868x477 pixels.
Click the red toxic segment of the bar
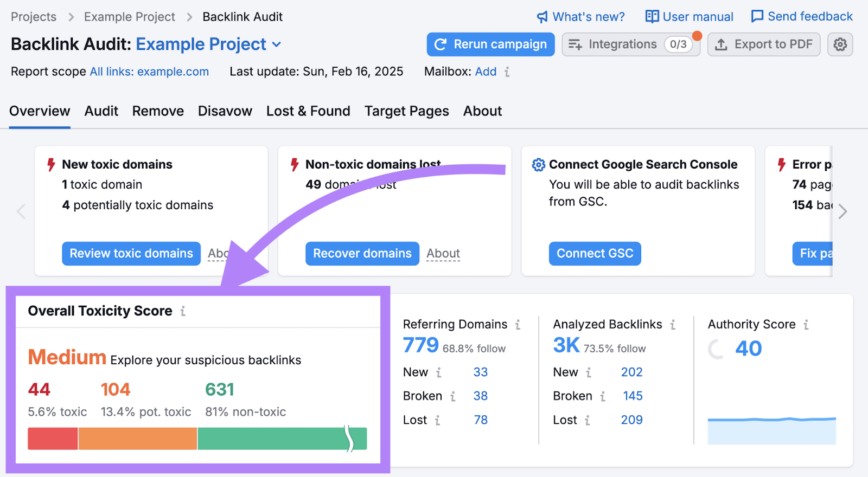[x=53, y=439]
